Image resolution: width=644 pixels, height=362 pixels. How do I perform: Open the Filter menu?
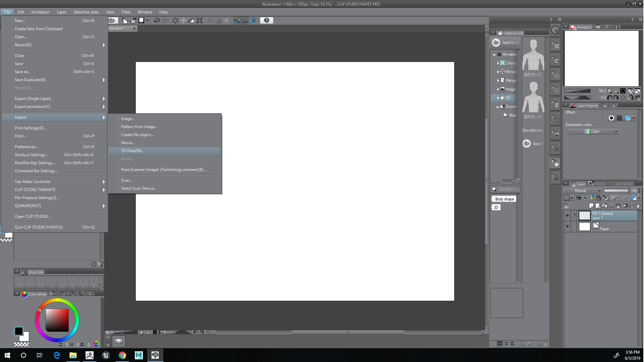(x=126, y=12)
